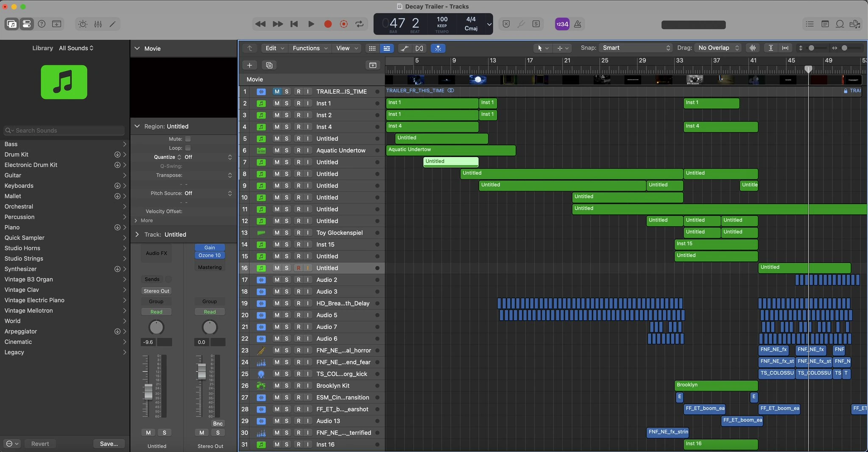
Task: Open Smart Controls in the toolbar
Action: [83, 24]
